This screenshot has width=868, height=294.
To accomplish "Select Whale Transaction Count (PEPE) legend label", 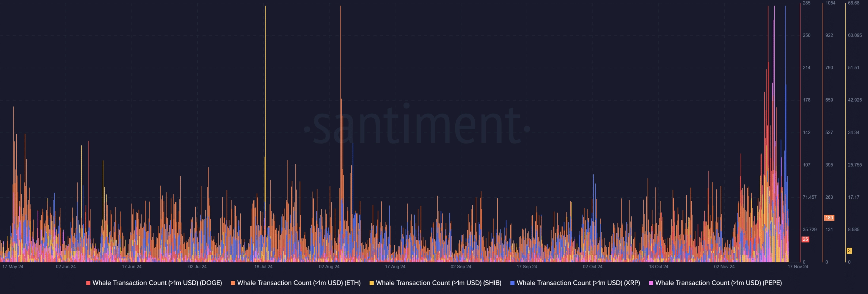I will (718, 283).
